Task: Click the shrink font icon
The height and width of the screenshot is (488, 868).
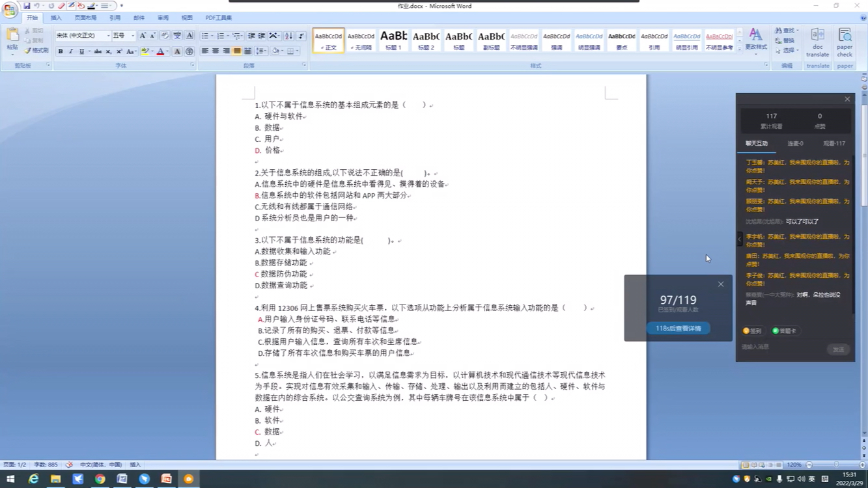Action: [x=152, y=36]
